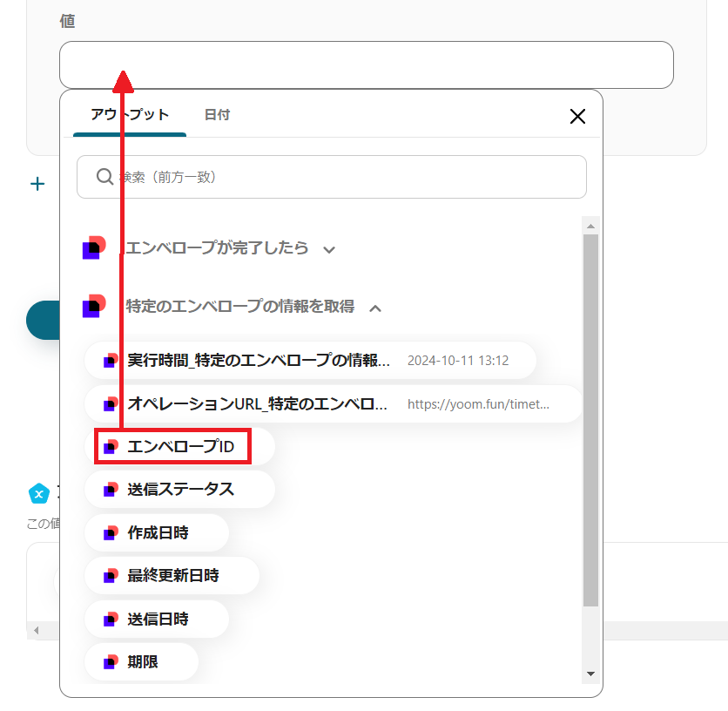Click the 特定のエンベロープの情報を取得 header text
The width and height of the screenshot is (728, 711).
pyautogui.click(x=240, y=306)
